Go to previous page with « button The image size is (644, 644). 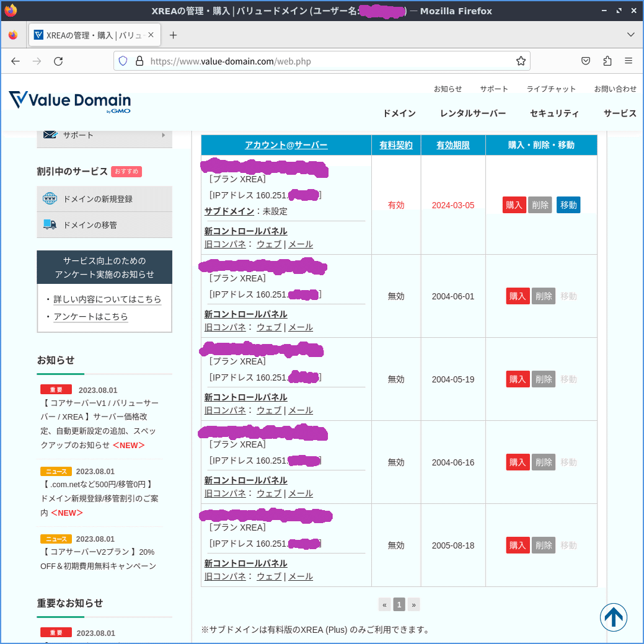coord(384,604)
